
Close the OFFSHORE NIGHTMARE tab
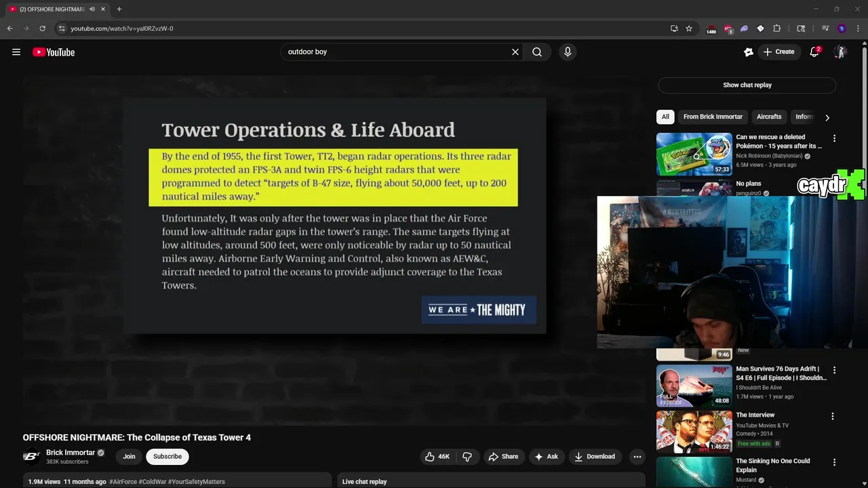pos(103,9)
